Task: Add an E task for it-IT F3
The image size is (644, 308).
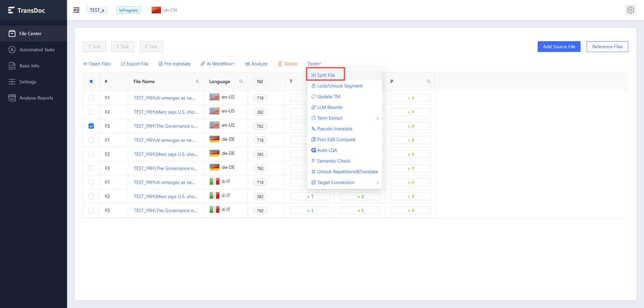Action: pyautogui.click(x=361, y=211)
